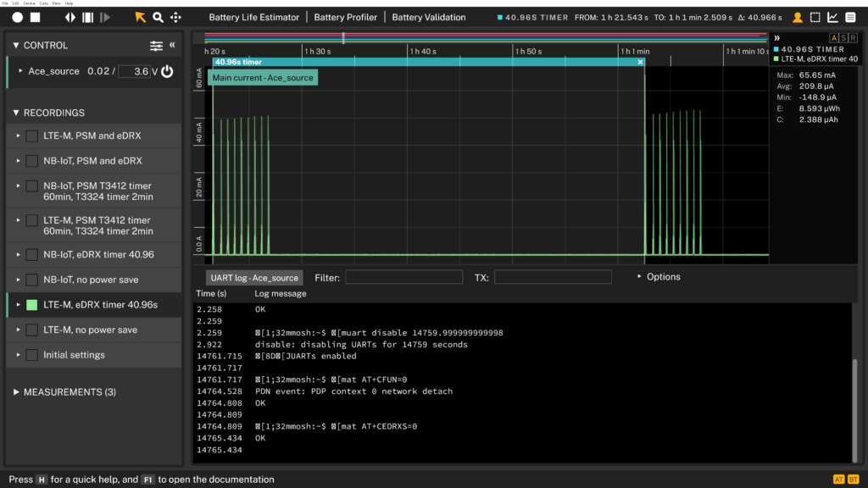Viewport: 868px width, 488px height.
Task: Click the Ace_source power output icon
Action: pyautogui.click(x=167, y=72)
